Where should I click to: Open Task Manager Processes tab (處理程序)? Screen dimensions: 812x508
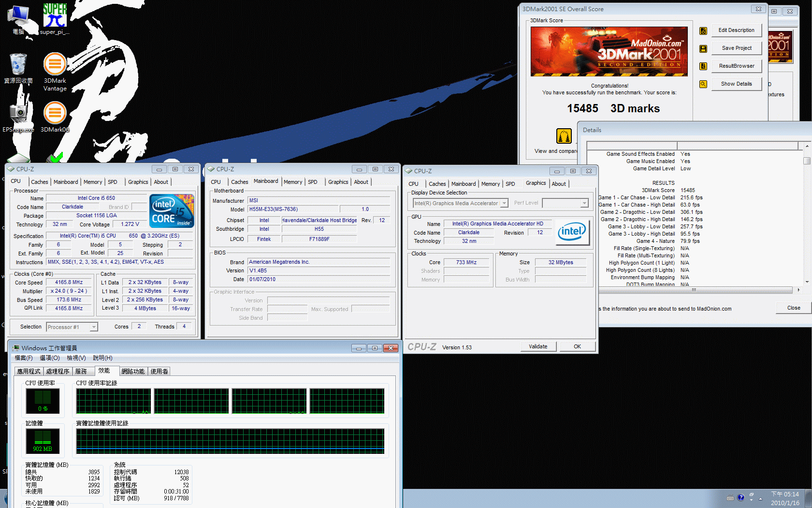(58, 372)
